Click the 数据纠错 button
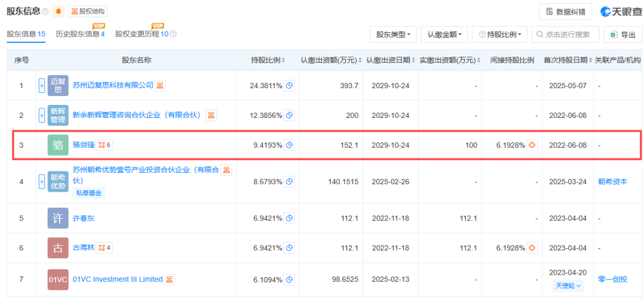644x299 pixels. (566, 11)
